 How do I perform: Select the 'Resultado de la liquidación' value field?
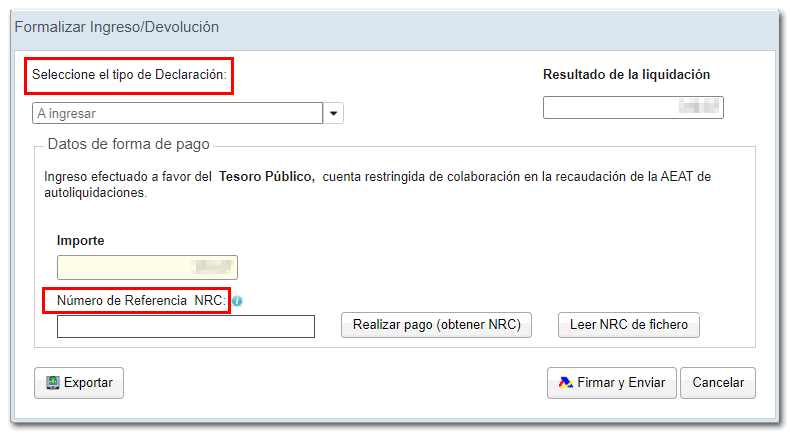click(x=632, y=107)
